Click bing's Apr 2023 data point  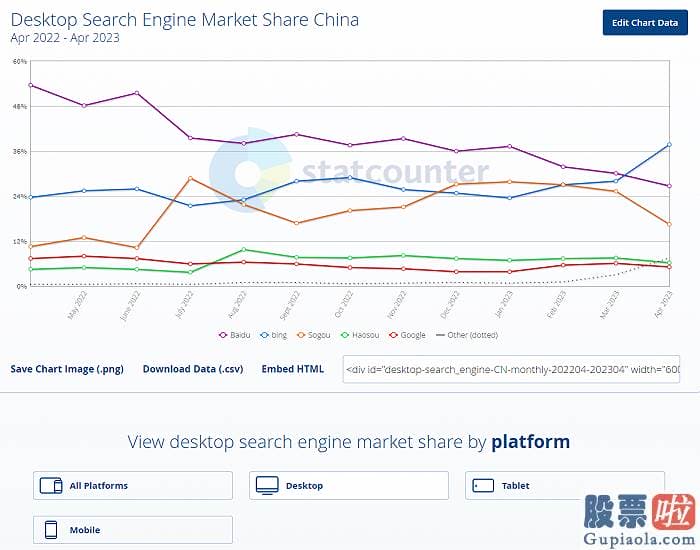click(669, 145)
